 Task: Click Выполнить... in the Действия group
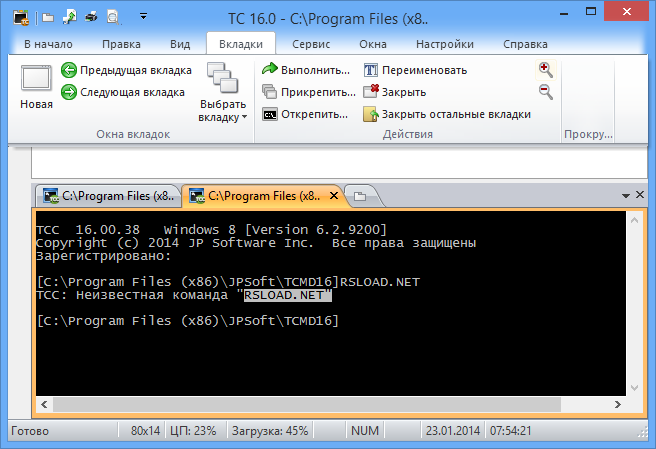click(x=306, y=70)
